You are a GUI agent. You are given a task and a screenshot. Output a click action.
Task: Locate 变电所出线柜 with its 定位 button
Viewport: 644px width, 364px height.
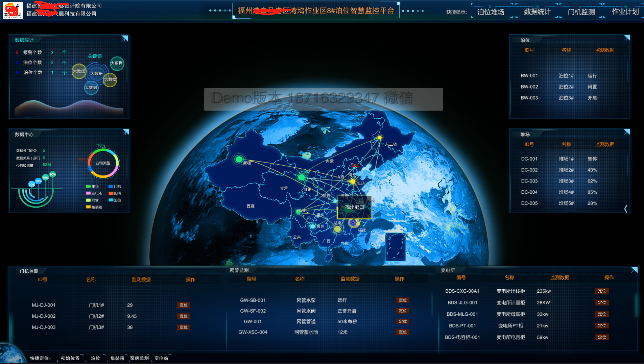(602, 291)
